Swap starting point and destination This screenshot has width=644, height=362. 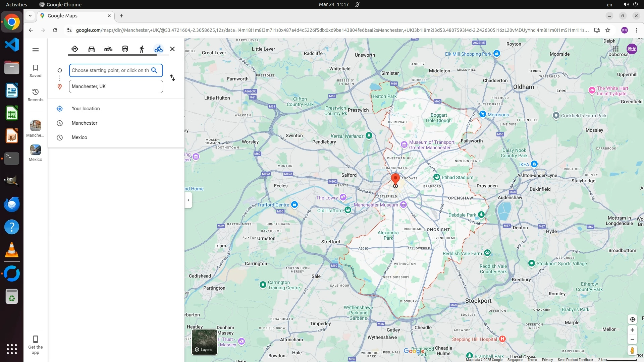click(172, 78)
